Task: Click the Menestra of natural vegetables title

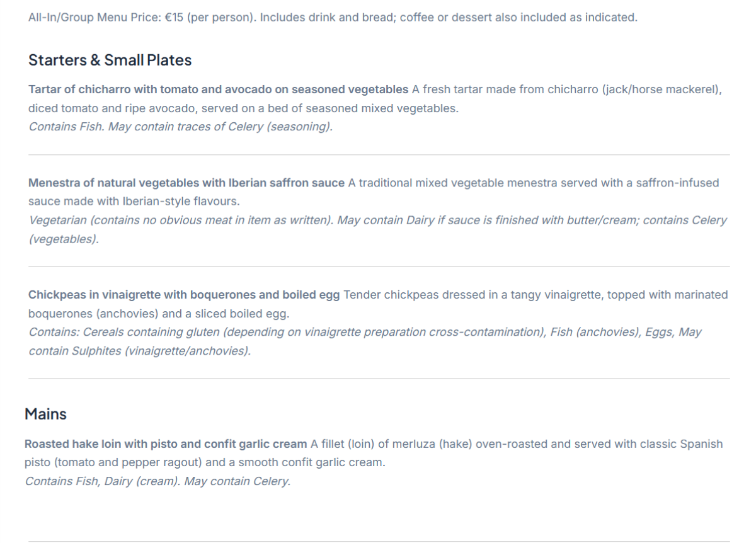Action: tap(186, 183)
